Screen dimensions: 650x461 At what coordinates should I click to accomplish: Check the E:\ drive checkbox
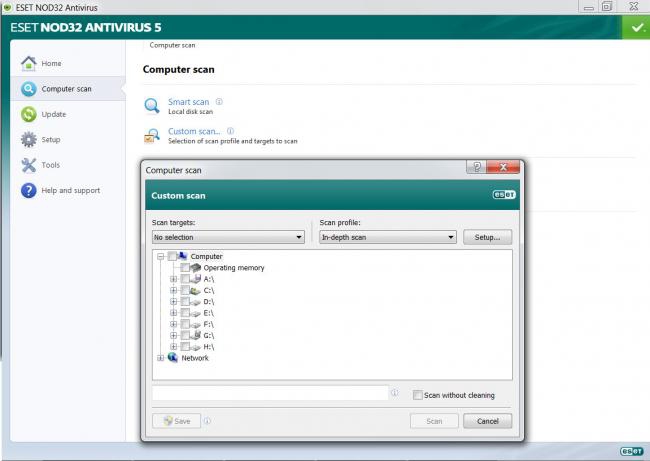(x=185, y=313)
